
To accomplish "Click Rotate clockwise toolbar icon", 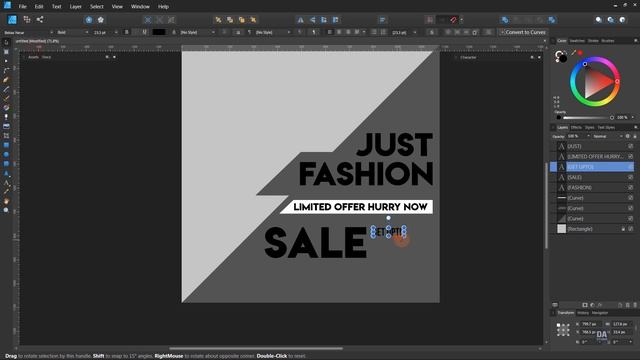I will [x=336, y=20].
